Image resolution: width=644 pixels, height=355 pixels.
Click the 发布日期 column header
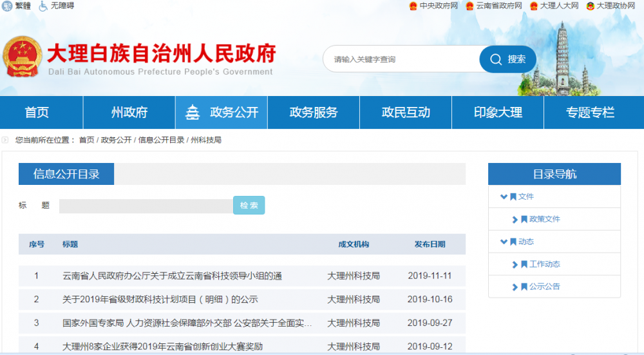click(x=430, y=244)
